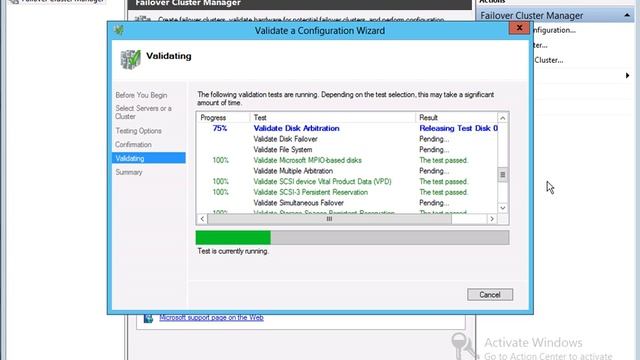Select the Validate Disk Failover row
This screenshot has height=360, width=640.
tap(347, 139)
